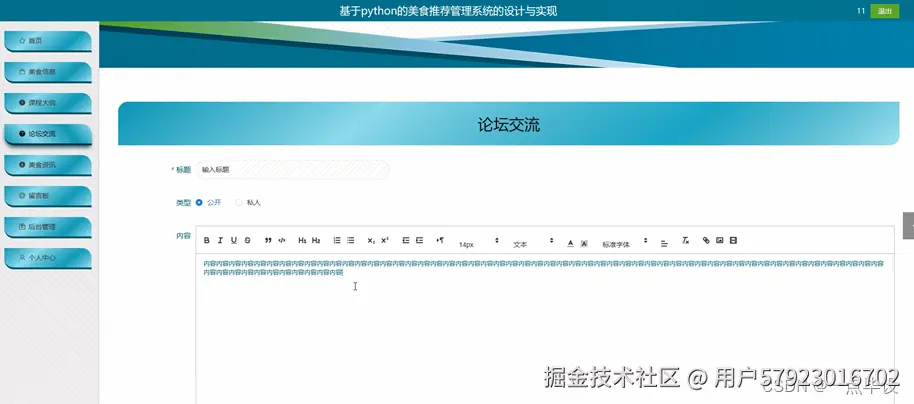Open the text color picker
The height and width of the screenshot is (404, 914).
tap(571, 243)
